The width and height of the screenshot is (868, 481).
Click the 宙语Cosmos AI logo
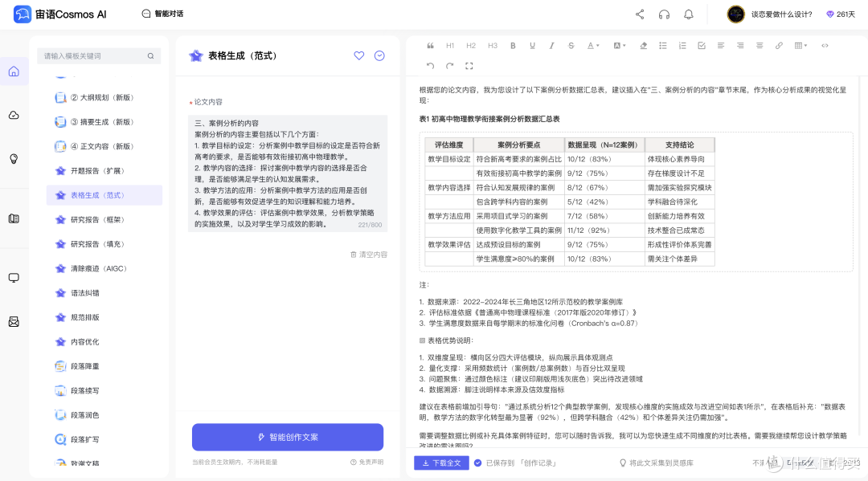point(59,14)
